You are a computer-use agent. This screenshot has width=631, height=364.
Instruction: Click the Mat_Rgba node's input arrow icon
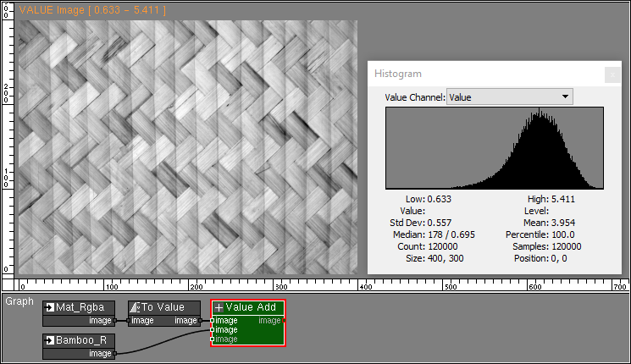pos(50,307)
